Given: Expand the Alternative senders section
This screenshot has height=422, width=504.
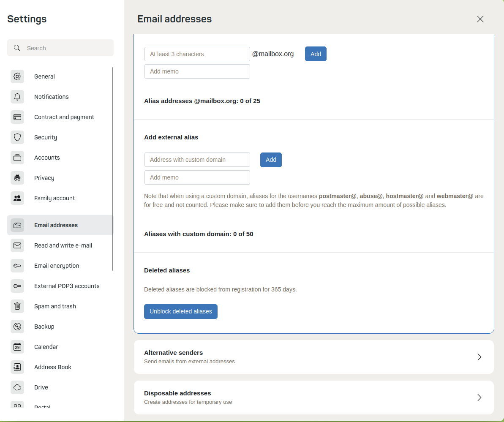Looking at the screenshot, I should 313,357.
